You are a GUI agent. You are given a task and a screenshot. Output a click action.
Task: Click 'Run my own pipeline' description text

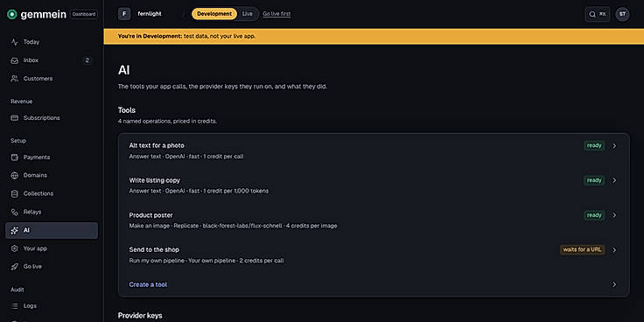click(x=157, y=261)
